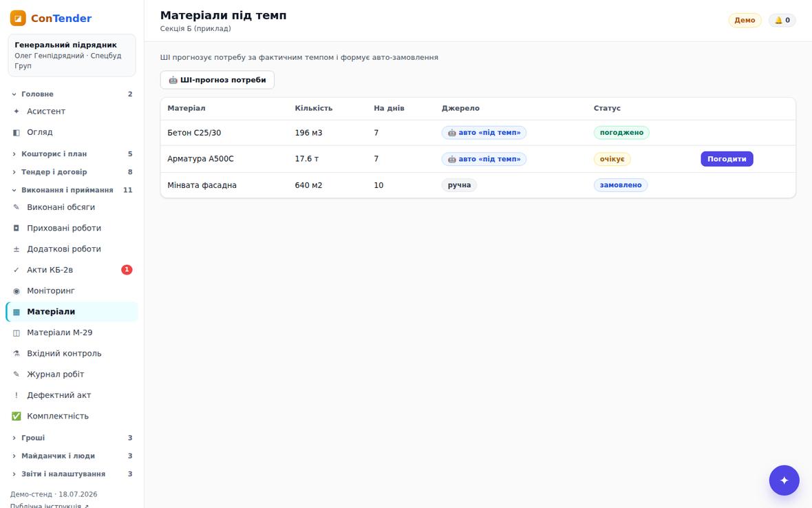Collapse the Головне section

click(x=72, y=94)
